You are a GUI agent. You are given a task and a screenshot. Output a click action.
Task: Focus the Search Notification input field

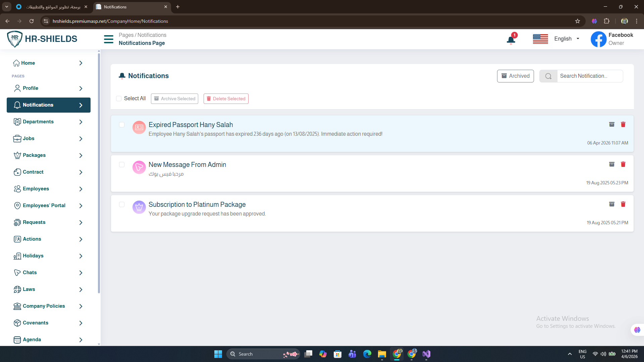tap(589, 76)
